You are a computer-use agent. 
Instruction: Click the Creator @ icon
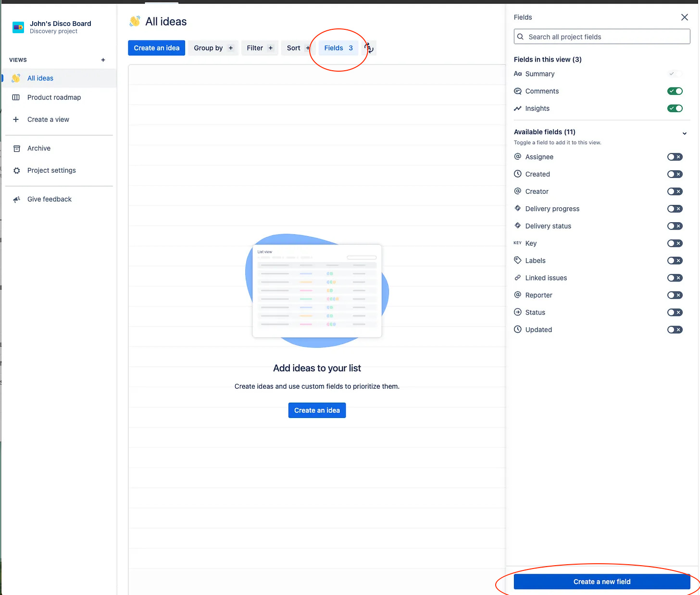point(518,191)
